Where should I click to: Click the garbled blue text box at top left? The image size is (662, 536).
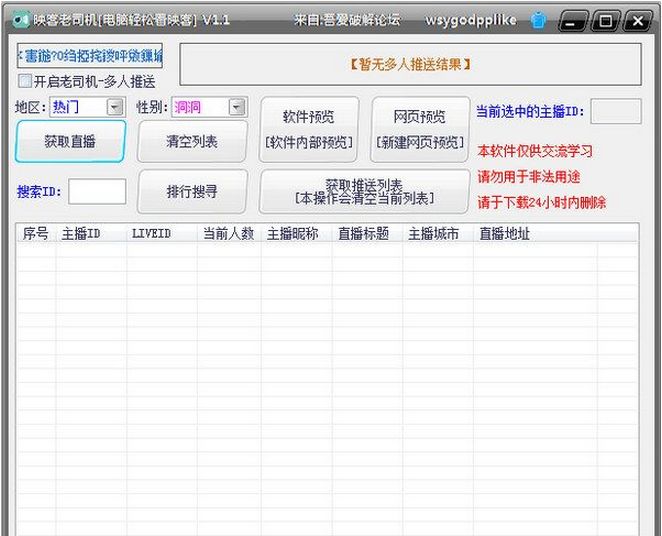click(89, 55)
